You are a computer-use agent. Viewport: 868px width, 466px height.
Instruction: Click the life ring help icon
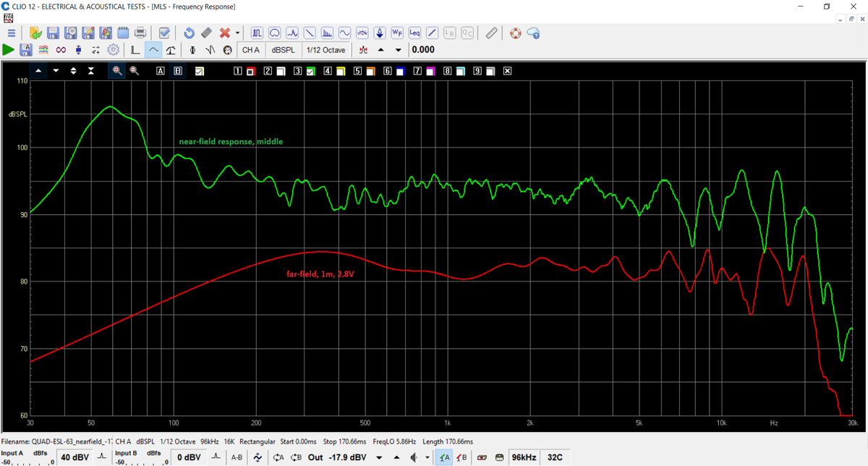[515, 33]
